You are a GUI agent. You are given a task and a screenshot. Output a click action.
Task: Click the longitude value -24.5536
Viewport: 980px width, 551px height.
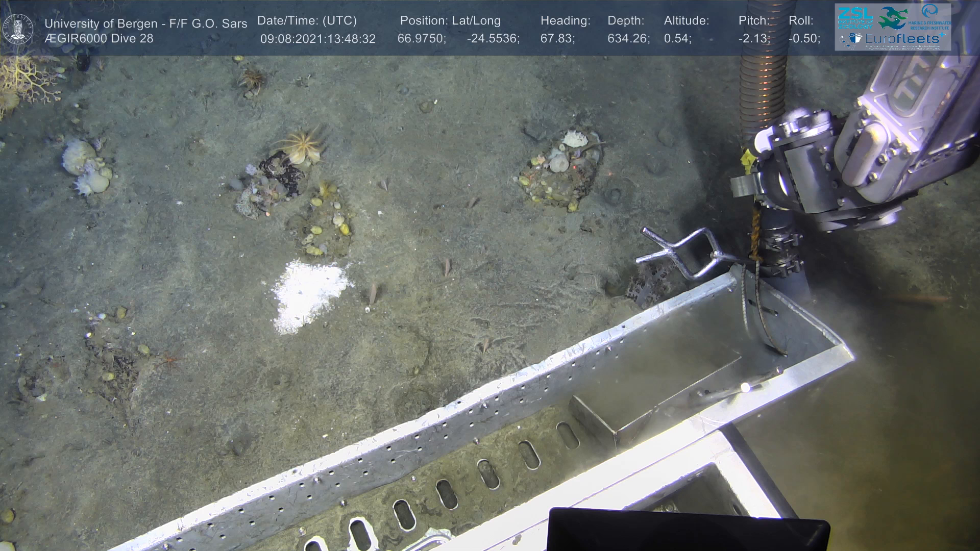492,39
